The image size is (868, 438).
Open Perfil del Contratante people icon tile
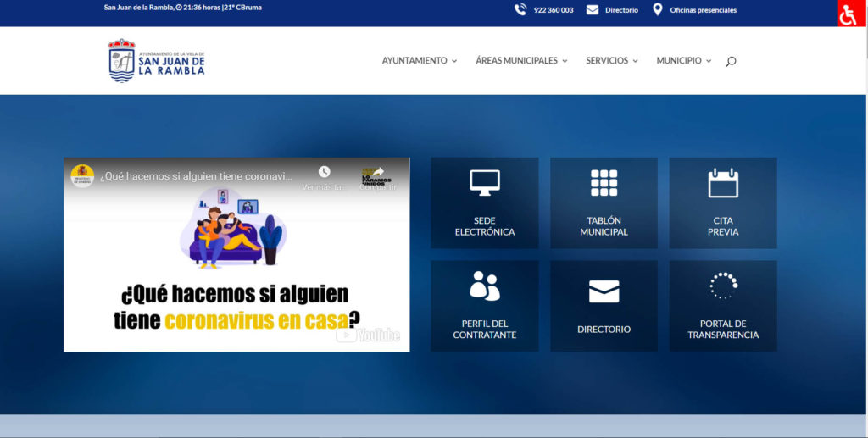coord(484,306)
